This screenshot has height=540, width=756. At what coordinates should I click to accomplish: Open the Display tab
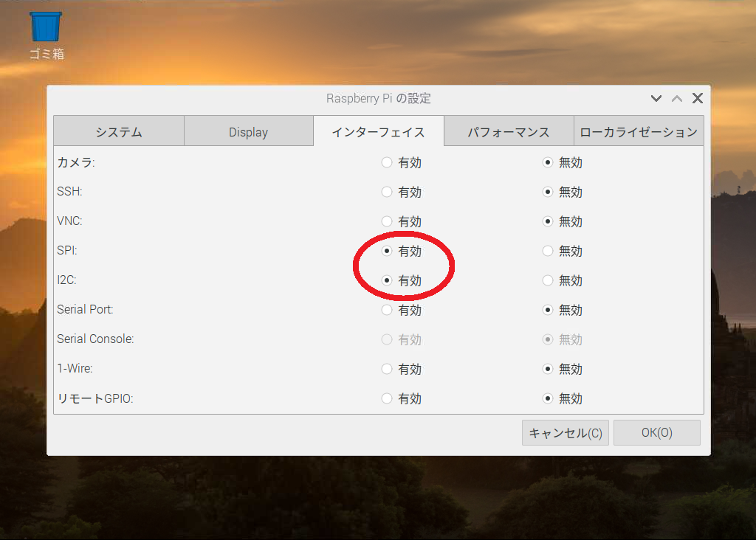point(248,132)
